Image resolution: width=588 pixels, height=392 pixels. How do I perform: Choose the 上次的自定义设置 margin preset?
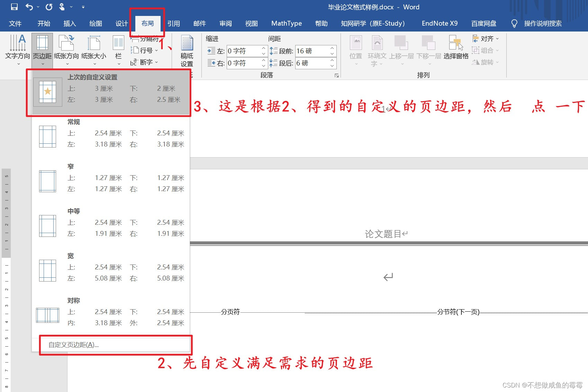click(x=111, y=92)
